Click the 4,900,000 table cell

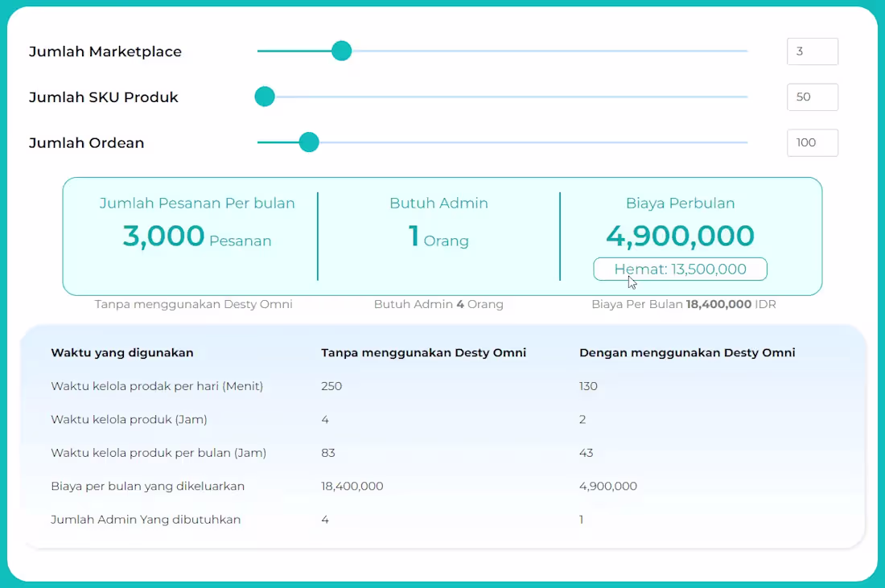(x=608, y=486)
